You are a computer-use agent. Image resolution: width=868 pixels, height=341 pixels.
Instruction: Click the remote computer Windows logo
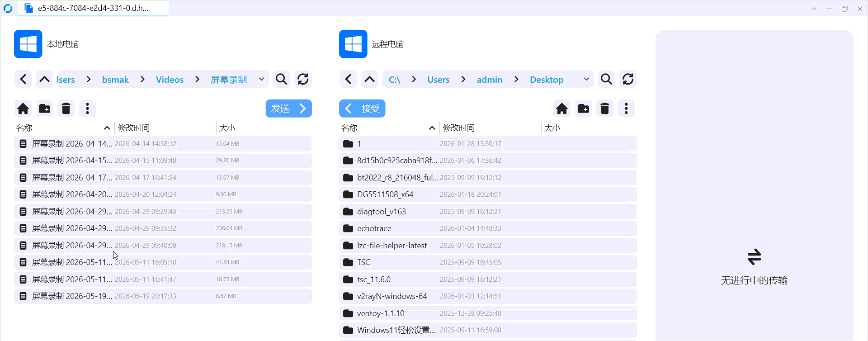point(353,44)
